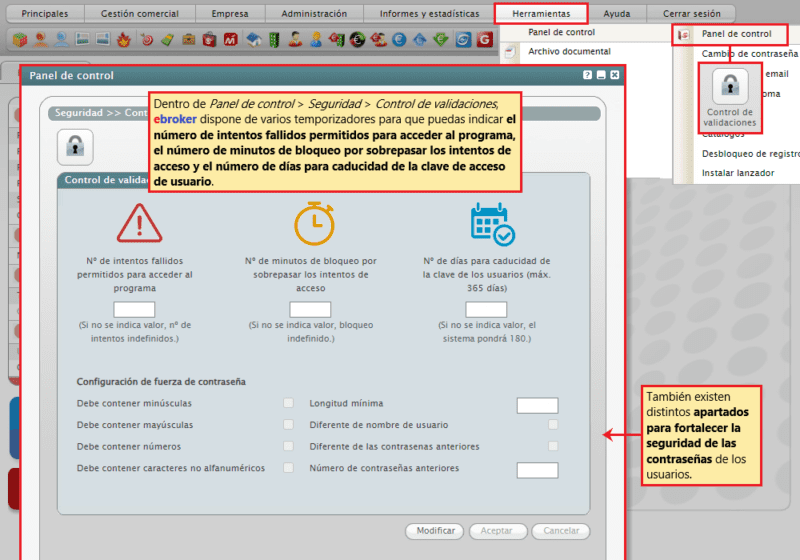800x560 pixels.
Task: Click the first landscape picture toolbar icon
Action: pyautogui.click(x=82, y=39)
